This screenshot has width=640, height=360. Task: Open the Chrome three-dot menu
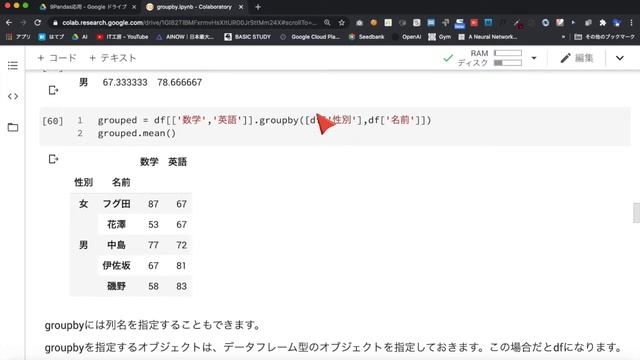[x=631, y=23]
